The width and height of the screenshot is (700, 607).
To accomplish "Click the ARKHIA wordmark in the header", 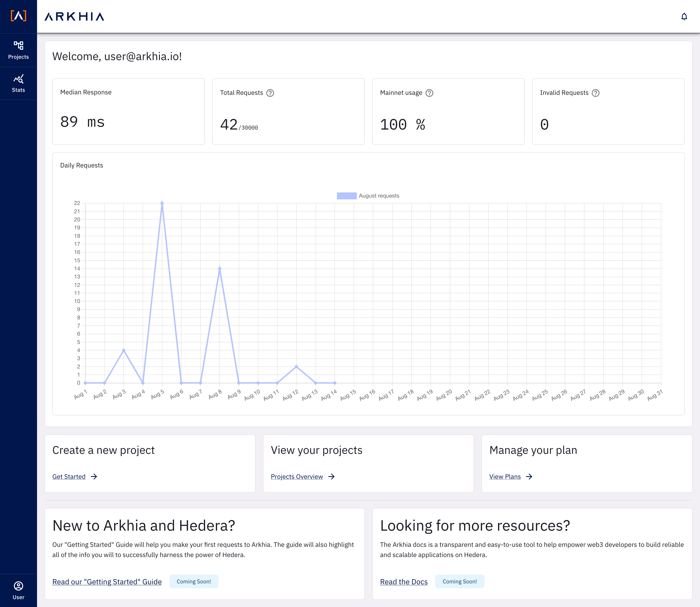I will click(74, 17).
